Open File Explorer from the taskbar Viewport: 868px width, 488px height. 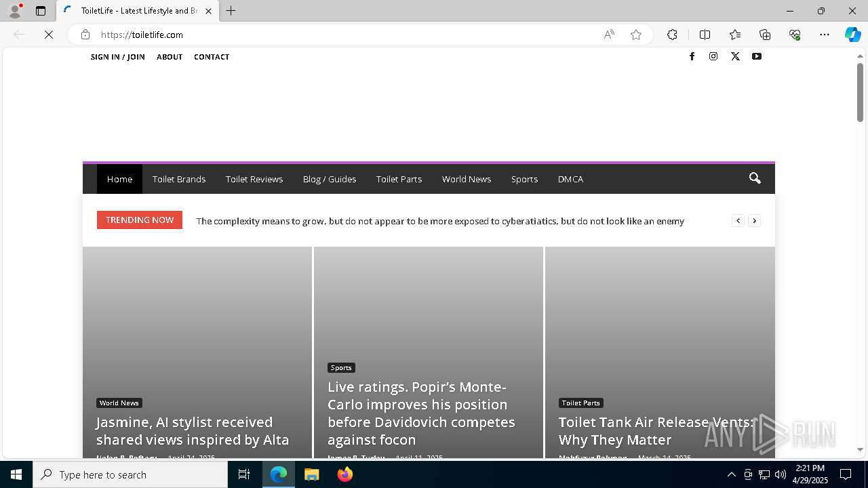click(x=311, y=474)
